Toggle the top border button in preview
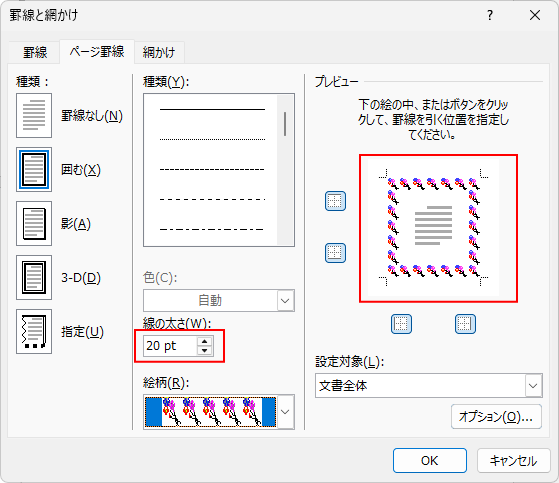559x483 pixels. [335, 201]
